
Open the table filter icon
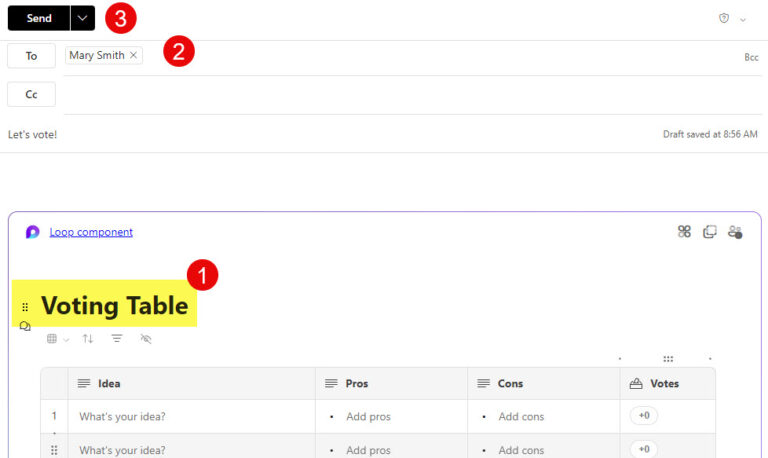[x=117, y=339]
